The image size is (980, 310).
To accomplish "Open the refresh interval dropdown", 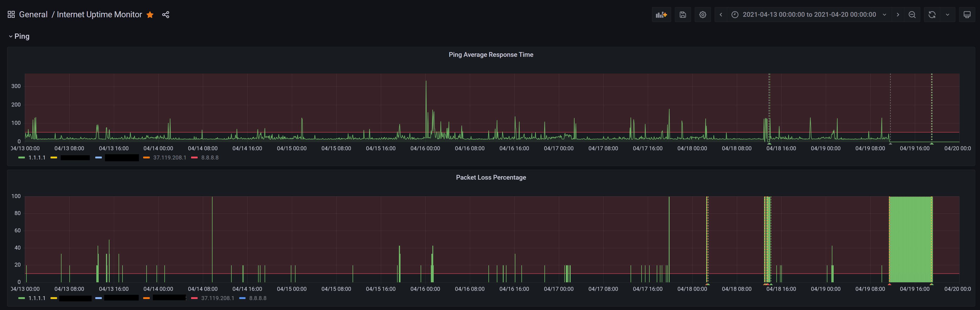I will 947,14.
